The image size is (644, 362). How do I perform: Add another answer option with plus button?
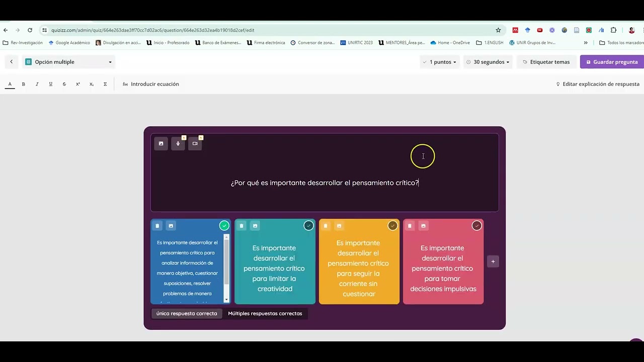[493, 261]
